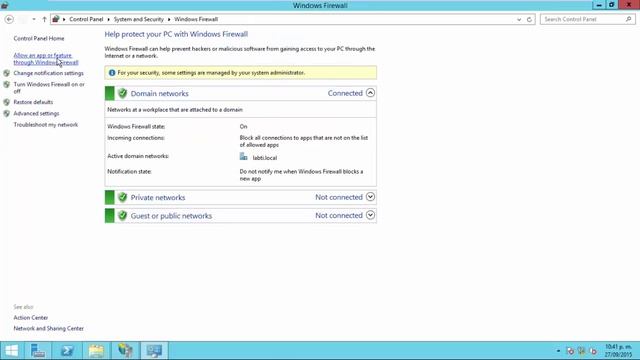Image resolution: width=640 pixels, height=360 pixels.
Task: Open Advanced settings
Action: [x=36, y=113]
